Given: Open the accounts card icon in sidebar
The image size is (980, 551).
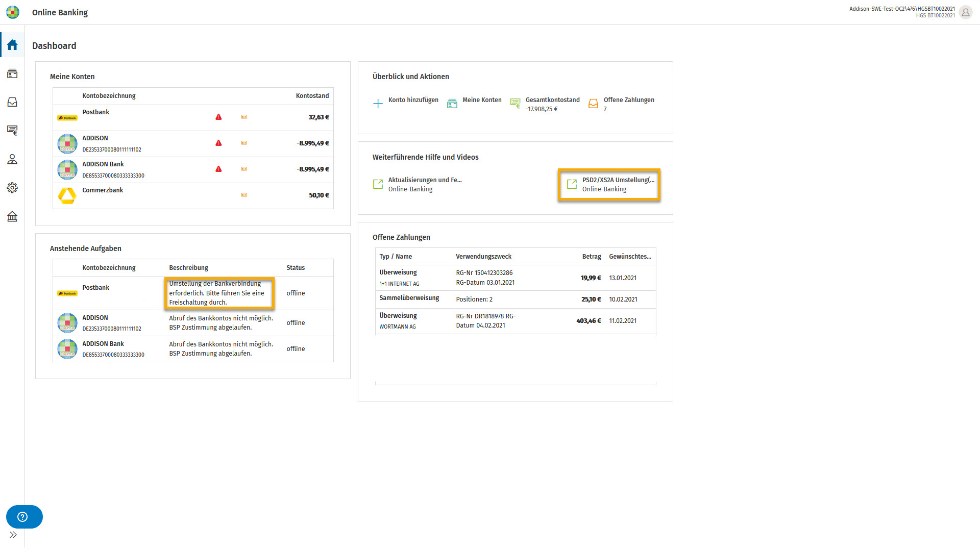Looking at the screenshot, I should pos(12,74).
